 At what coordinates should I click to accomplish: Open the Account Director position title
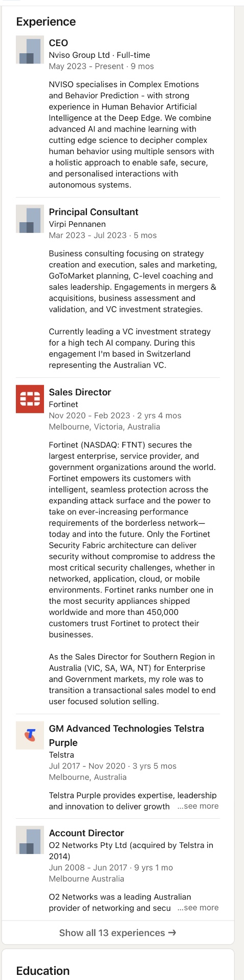coord(86,833)
